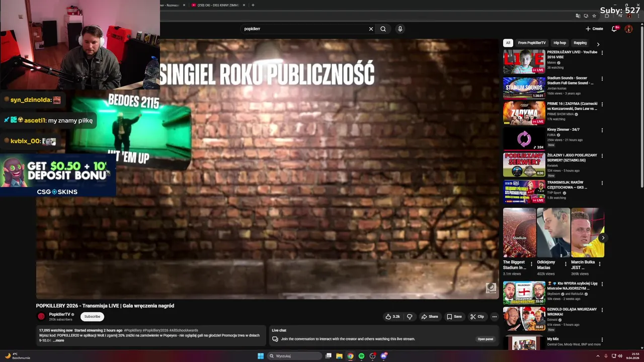Open the PopkillerTV channel name link
Screen dimensions: 644x362
59,314
